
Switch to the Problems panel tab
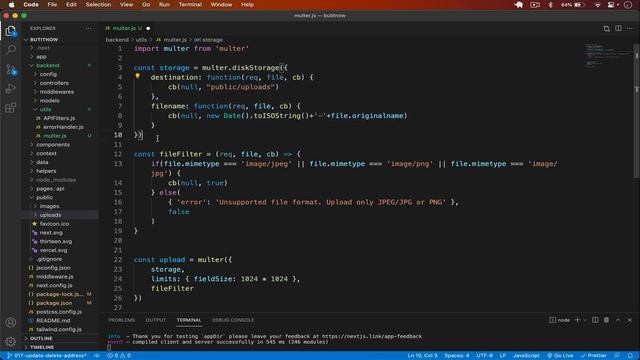click(122, 320)
